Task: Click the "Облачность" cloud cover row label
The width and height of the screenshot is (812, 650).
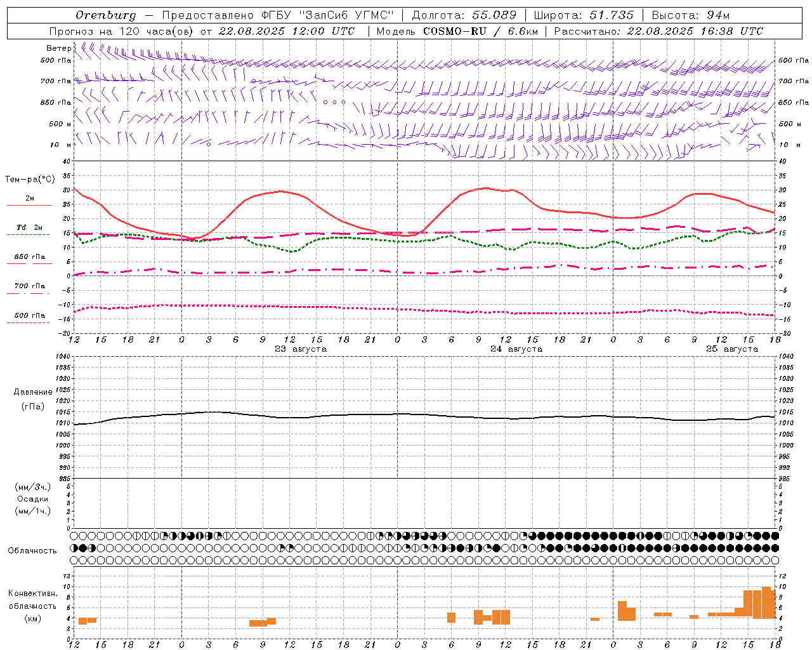Action: [x=32, y=550]
